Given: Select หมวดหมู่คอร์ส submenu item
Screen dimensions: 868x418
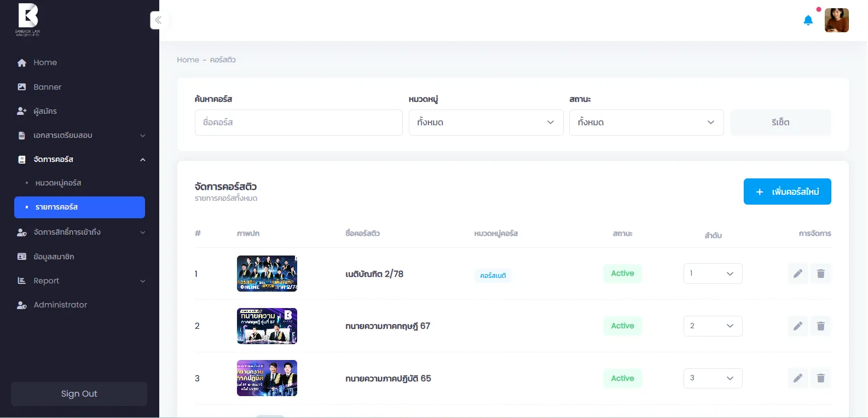Looking at the screenshot, I should pos(58,183).
